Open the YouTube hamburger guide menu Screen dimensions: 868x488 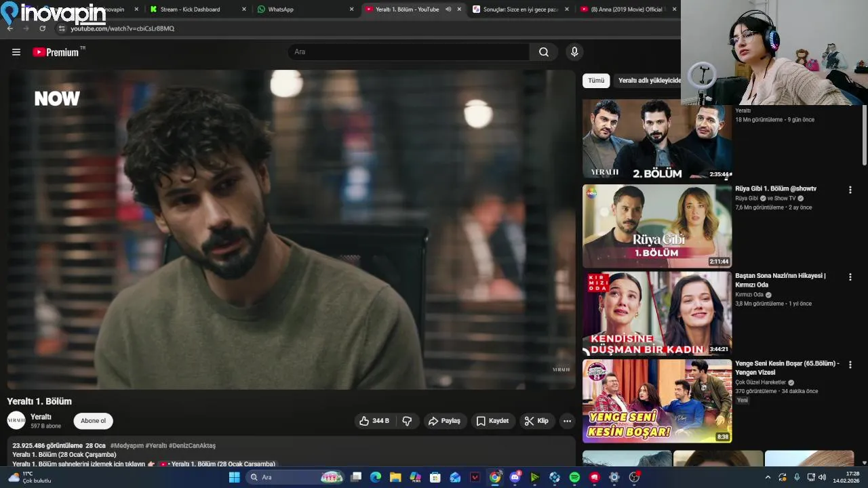click(16, 52)
